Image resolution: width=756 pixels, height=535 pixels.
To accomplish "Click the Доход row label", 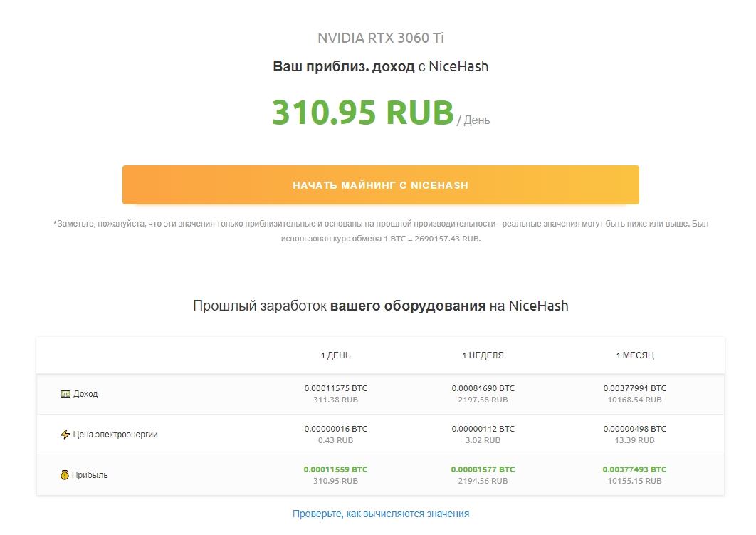I will coord(85,394).
